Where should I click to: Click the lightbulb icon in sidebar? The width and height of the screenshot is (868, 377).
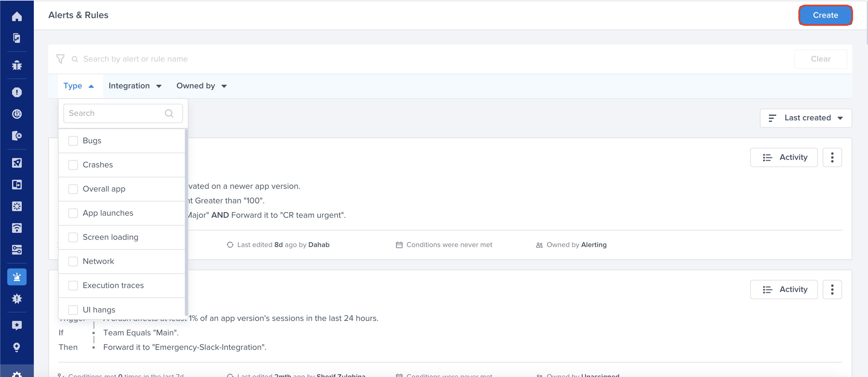(17, 347)
